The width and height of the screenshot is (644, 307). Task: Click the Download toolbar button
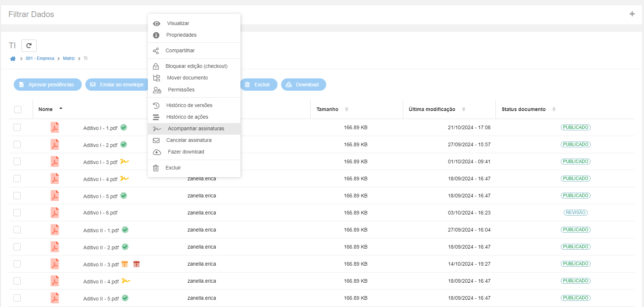[x=303, y=85]
